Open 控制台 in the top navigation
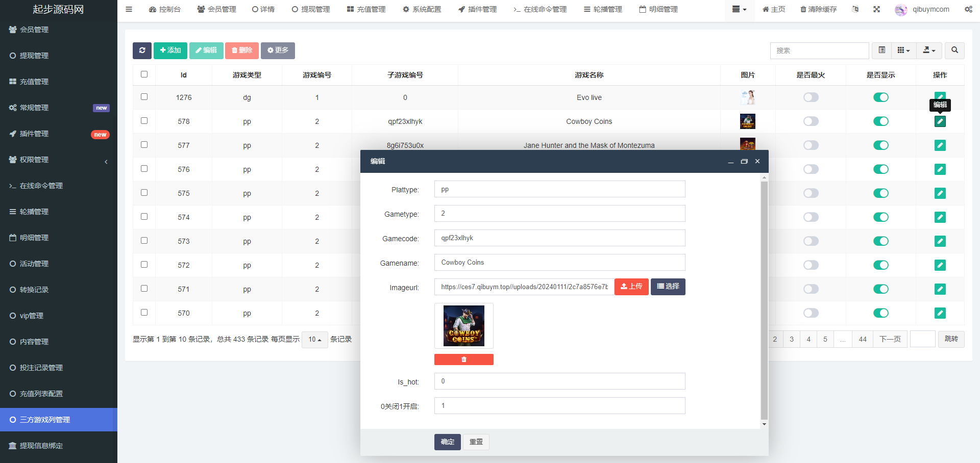Image resolution: width=980 pixels, height=463 pixels. click(x=165, y=9)
